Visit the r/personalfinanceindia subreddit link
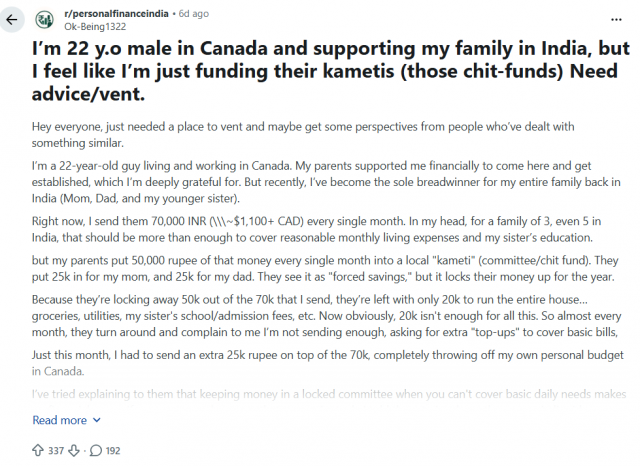640x466 pixels. (x=116, y=13)
